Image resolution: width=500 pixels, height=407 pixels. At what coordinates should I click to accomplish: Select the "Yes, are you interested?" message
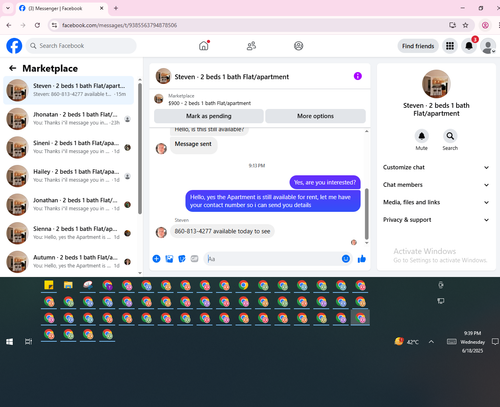tap(325, 182)
